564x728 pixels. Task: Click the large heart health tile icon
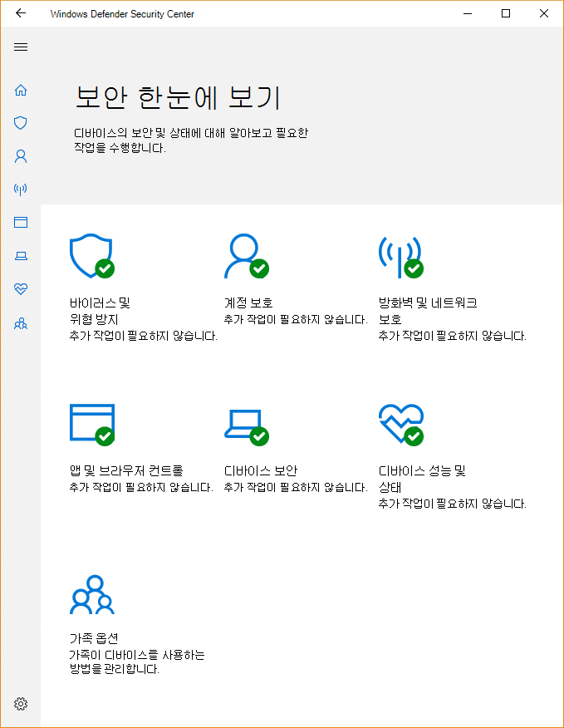click(401, 425)
